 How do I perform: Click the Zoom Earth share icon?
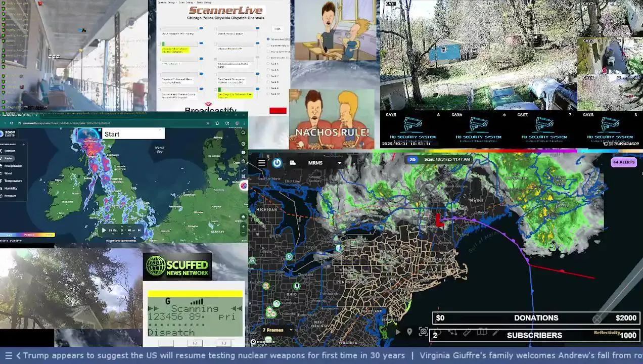(243, 161)
